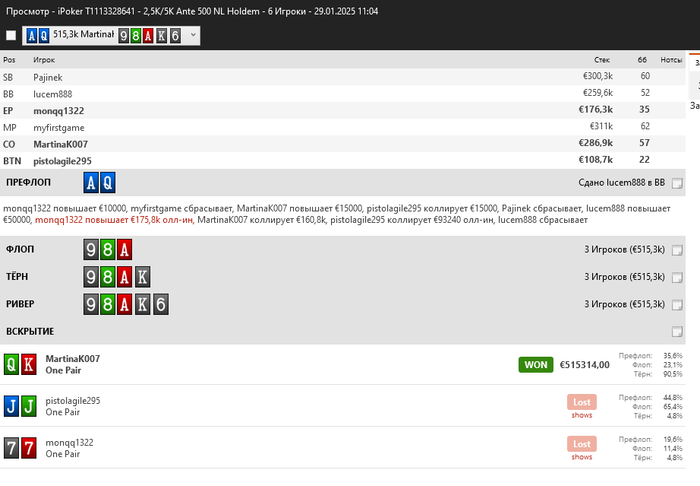This screenshot has height=486, width=700.
Task: Click monqq1322's red 7 card
Action: [x=29, y=448]
